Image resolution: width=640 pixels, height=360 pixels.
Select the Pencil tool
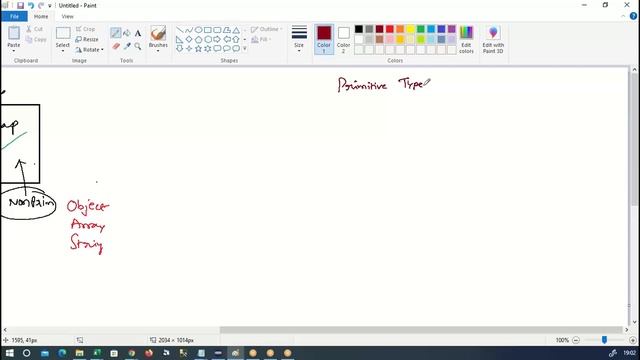point(116,33)
